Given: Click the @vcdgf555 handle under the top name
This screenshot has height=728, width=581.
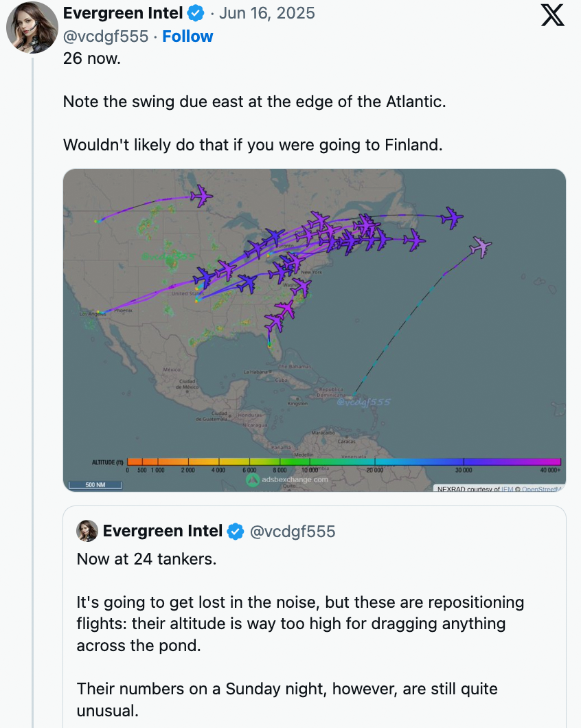Looking at the screenshot, I should (106, 36).
